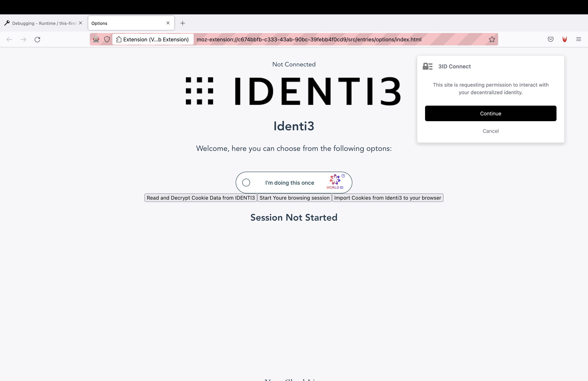Click 'Read and Decrypt Cookie Data from IDENTI3'
This screenshot has width=588, height=381.
click(x=201, y=198)
